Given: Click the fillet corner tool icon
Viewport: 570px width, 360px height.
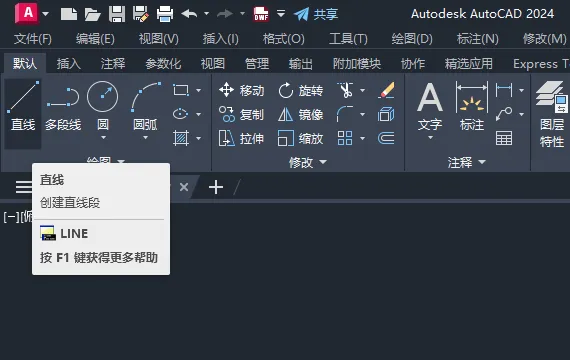Looking at the screenshot, I should pyautogui.click(x=345, y=114).
